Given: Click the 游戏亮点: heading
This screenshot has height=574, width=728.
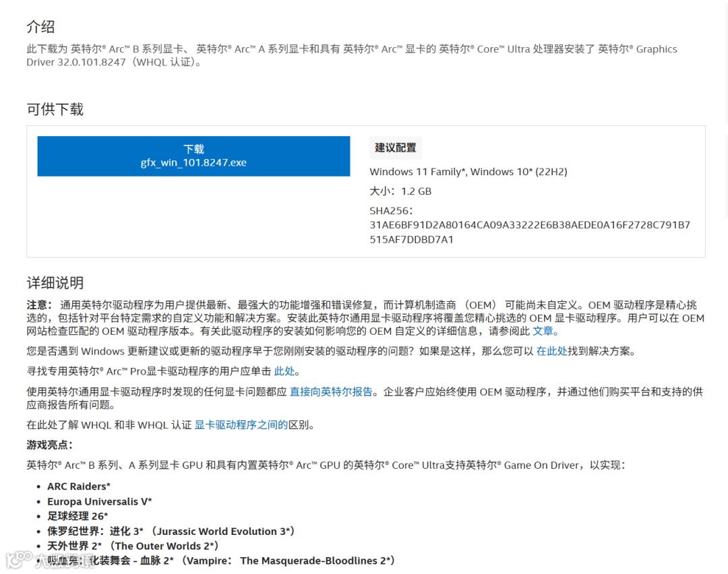Looking at the screenshot, I should pos(50,445).
